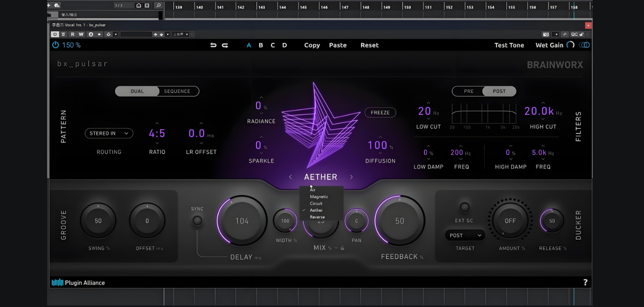Click the waveform icon beside QC

pyautogui.click(x=565, y=35)
